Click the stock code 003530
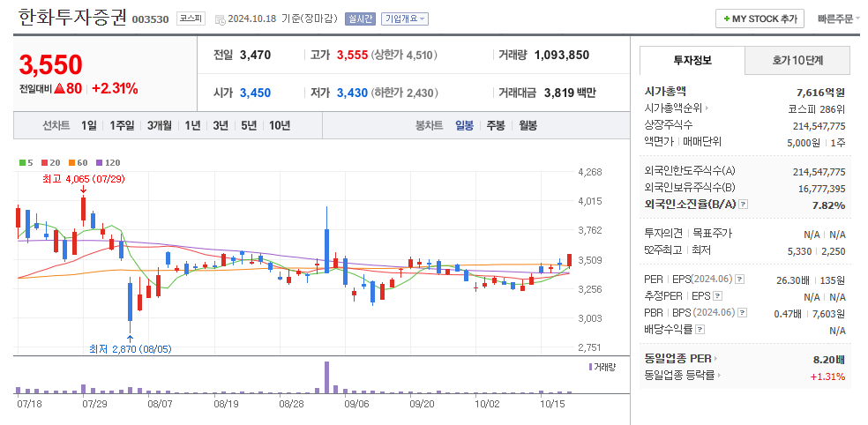This screenshot has height=425, width=868. (150, 20)
